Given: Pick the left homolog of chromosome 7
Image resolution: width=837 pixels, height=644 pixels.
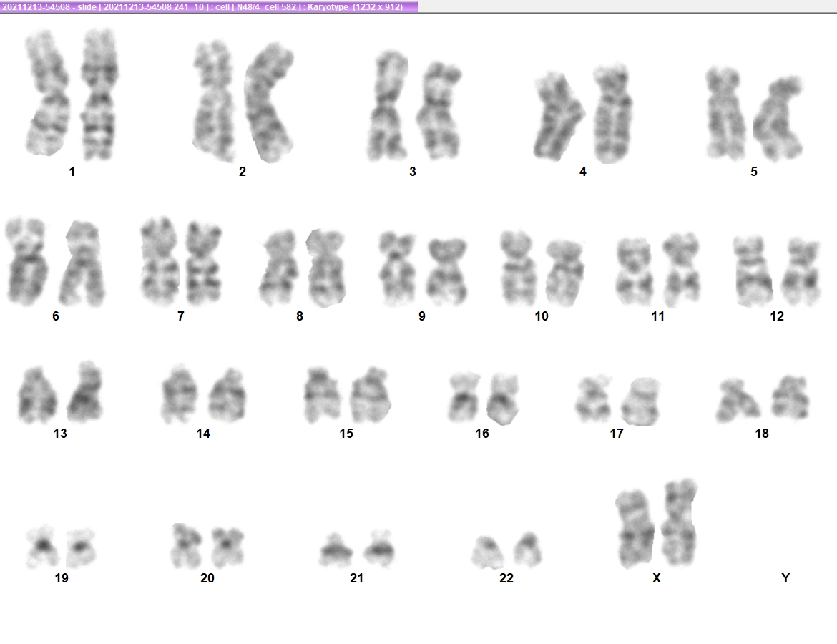Looking at the screenshot, I should 160,260.
